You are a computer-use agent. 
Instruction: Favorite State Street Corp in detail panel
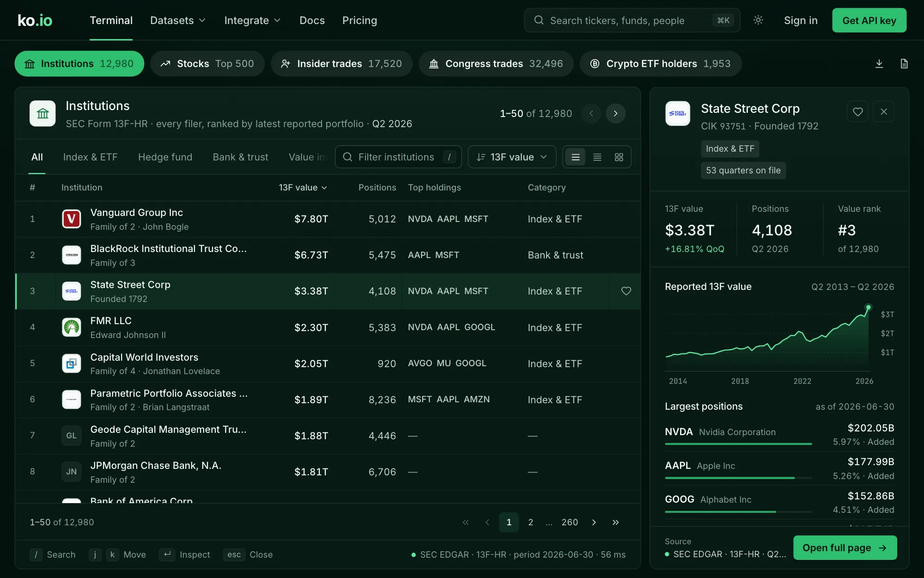857,111
